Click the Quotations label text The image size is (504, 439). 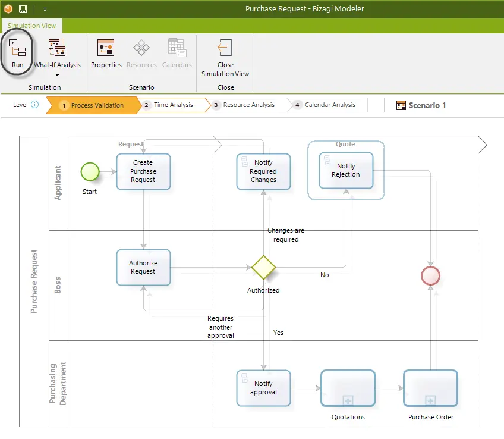point(348,417)
